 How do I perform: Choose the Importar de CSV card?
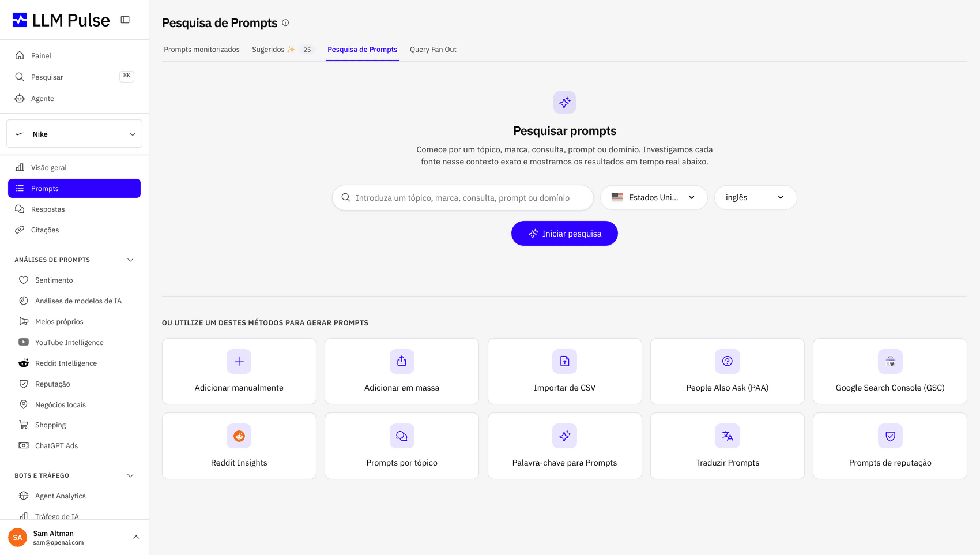tap(564, 371)
